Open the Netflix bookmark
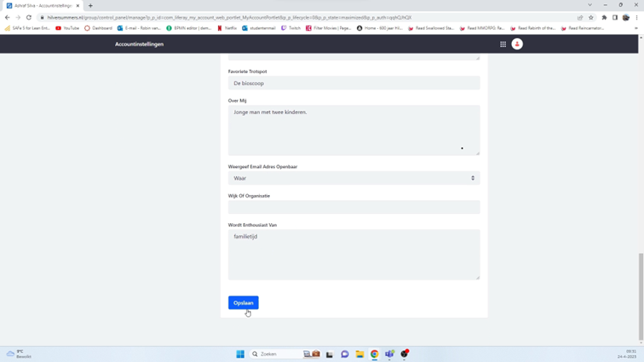The height and width of the screenshot is (362, 644). point(227,28)
